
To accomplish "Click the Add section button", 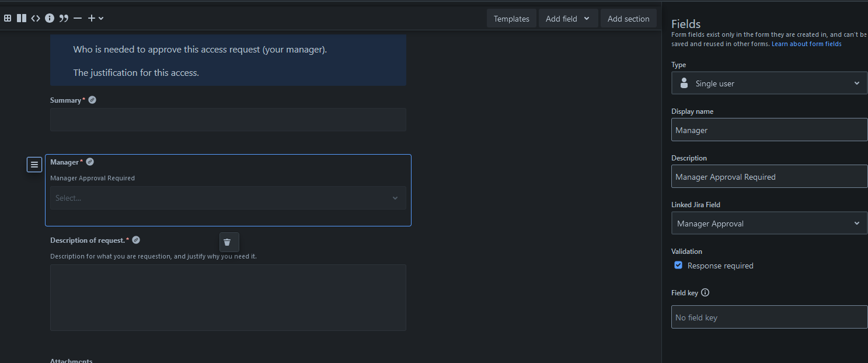I will coord(629,19).
